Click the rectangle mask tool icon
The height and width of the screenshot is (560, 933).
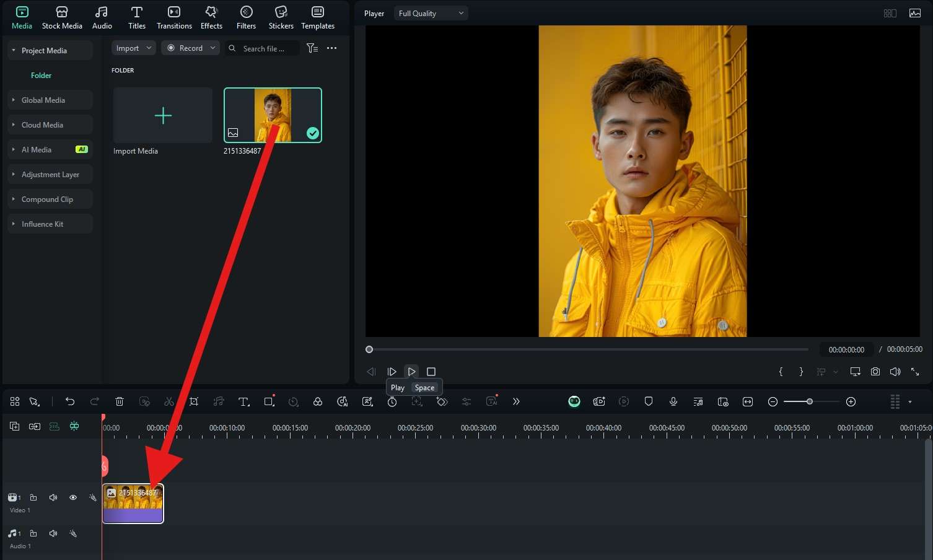pyautogui.click(x=269, y=401)
